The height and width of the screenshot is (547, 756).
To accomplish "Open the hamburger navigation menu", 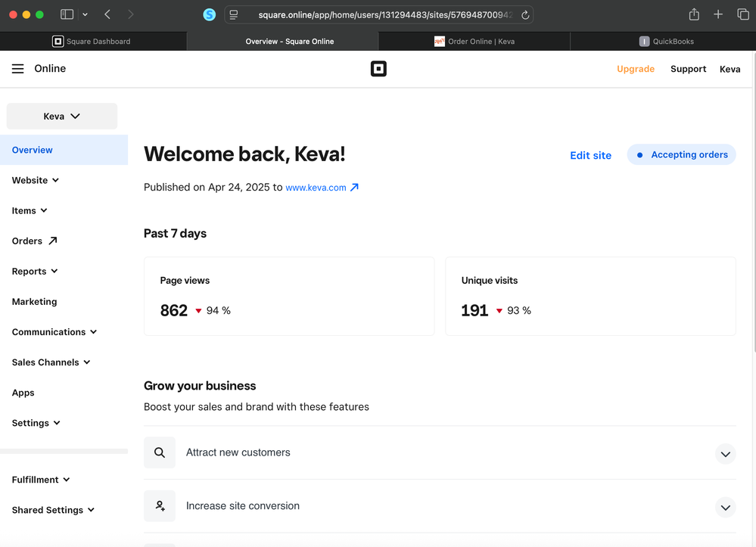I will [x=18, y=69].
